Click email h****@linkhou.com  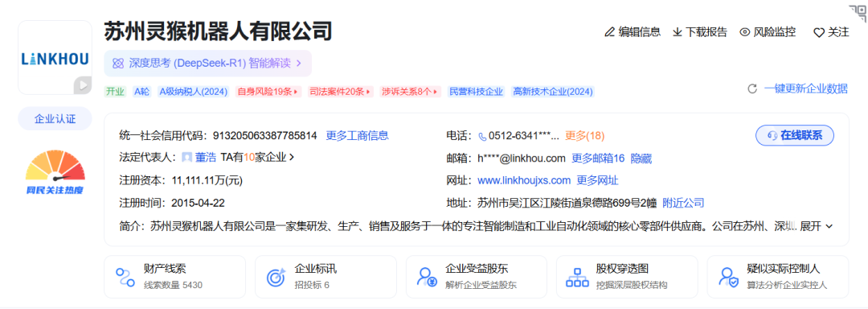pyautogui.click(x=522, y=159)
